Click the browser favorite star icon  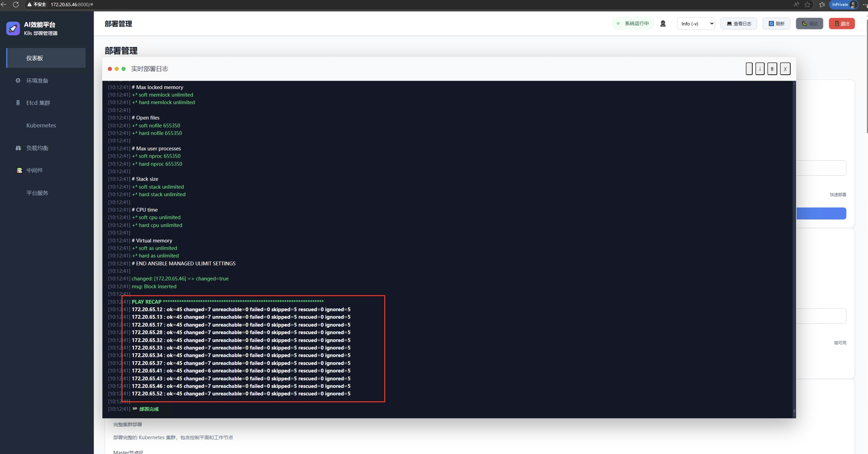(x=807, y=4)
